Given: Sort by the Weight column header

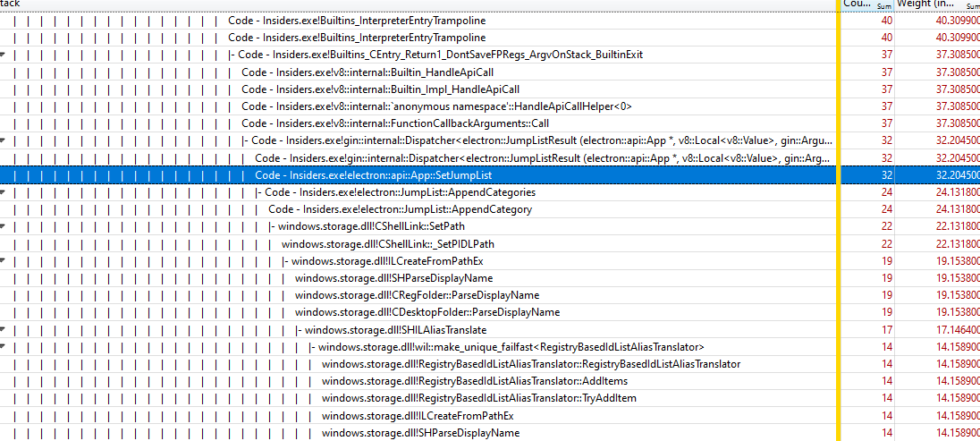Looking at the screenshot, I should coord(937,4).
